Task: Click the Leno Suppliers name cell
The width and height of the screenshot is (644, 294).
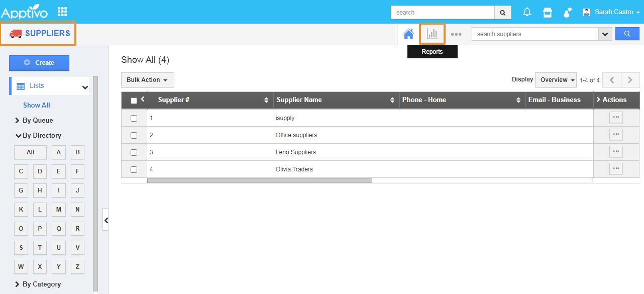Action: [296, 152]
